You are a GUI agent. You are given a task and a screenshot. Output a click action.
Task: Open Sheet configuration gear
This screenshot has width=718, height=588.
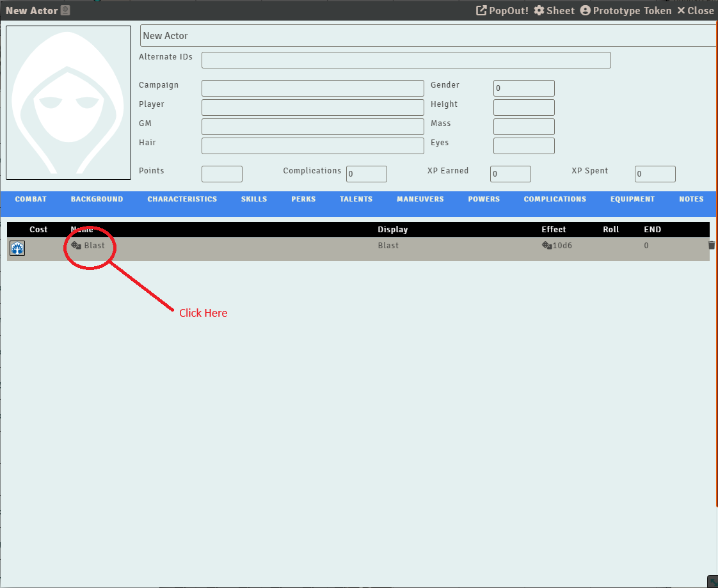click(x=554, y=11)
